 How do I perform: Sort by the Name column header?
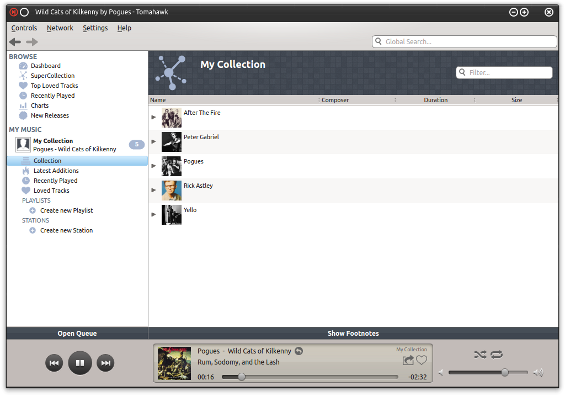click(x=234, y=100)
